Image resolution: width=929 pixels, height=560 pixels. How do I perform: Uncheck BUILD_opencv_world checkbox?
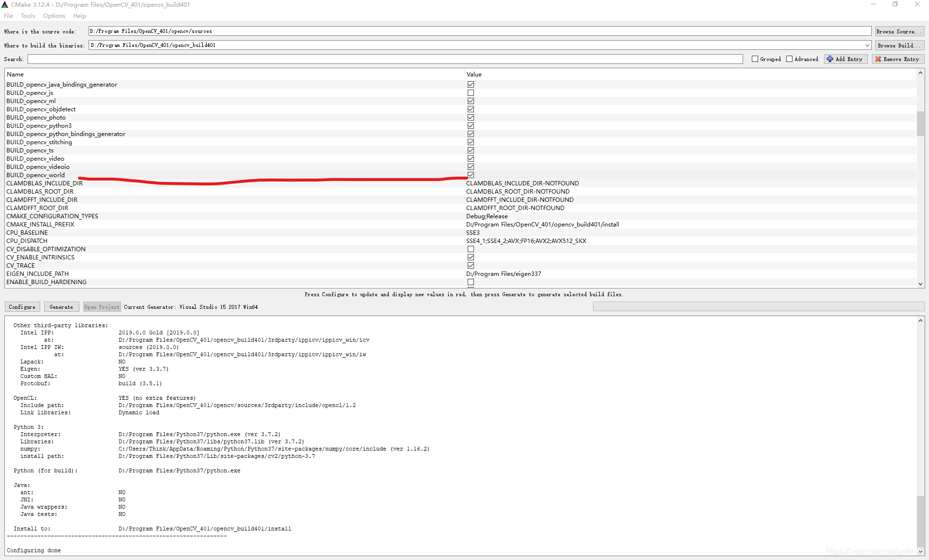471,175
